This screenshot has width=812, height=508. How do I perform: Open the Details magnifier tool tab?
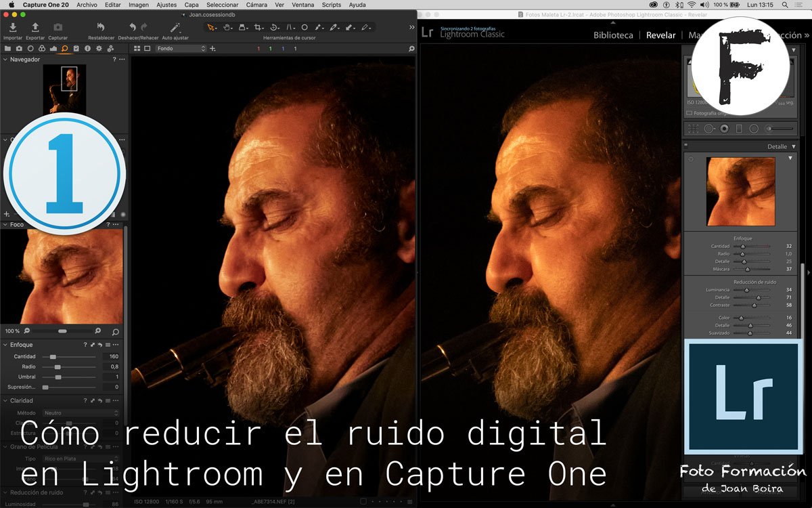[x=64, y=49]
